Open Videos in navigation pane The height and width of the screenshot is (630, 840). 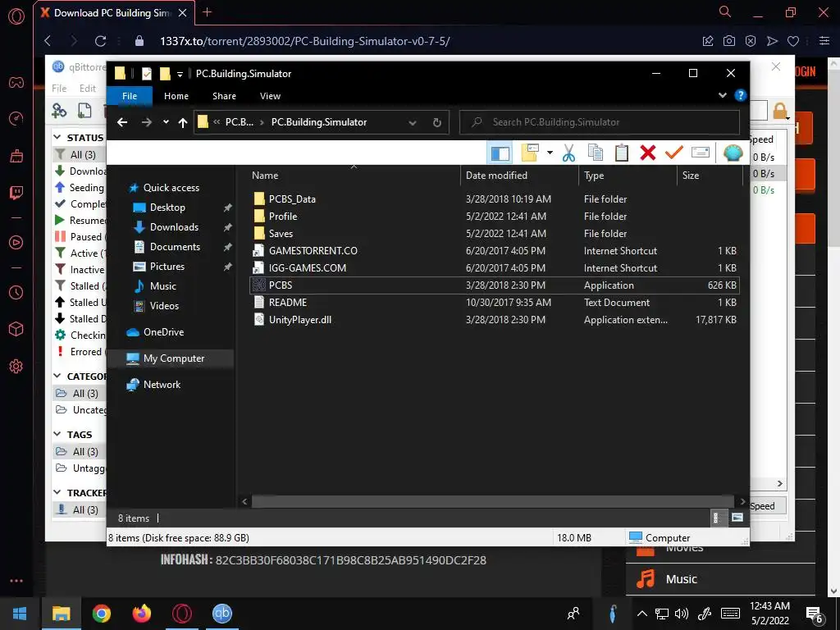(164, 306)
